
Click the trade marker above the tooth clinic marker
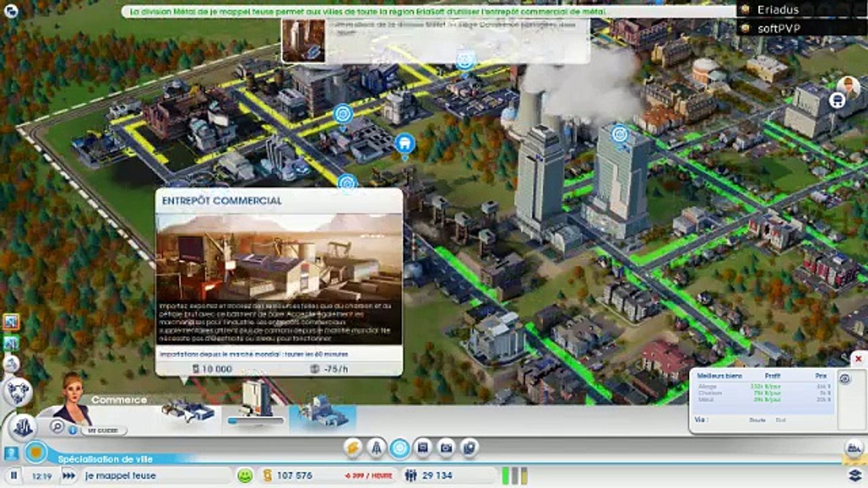coord(343,113)
